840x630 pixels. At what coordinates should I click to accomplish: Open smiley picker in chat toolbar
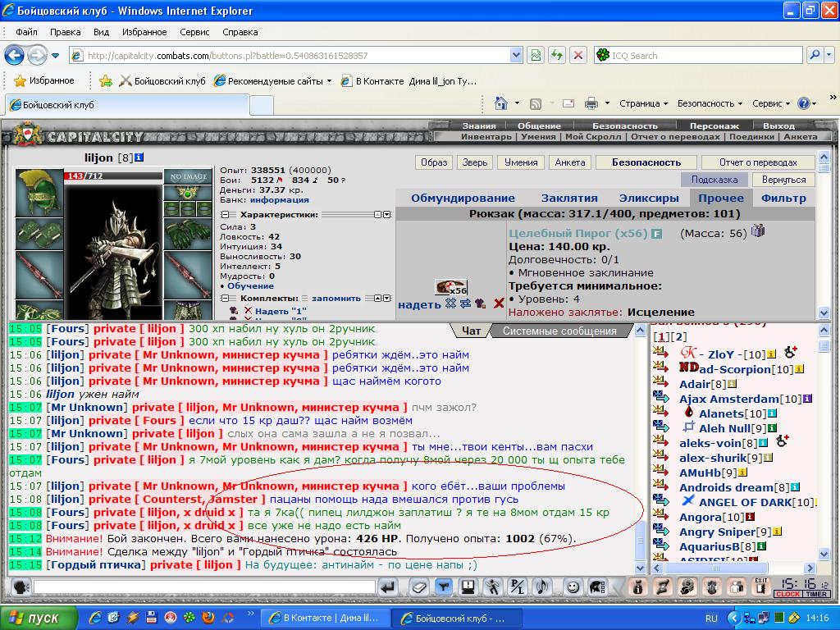tap(573, 587)
